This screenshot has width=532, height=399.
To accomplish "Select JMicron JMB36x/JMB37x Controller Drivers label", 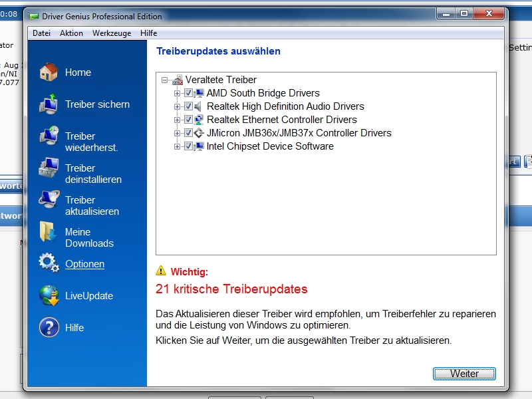I will 299,133.
